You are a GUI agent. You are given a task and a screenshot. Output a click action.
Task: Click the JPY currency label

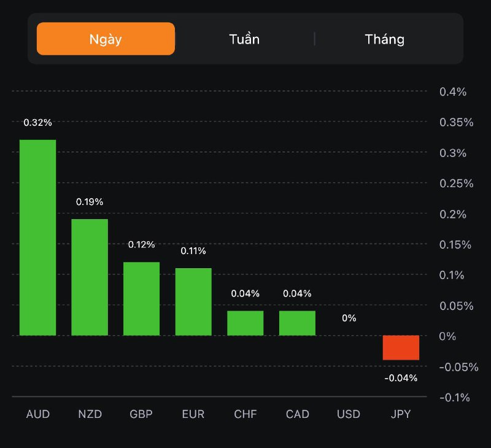click(x=401, y=414)
